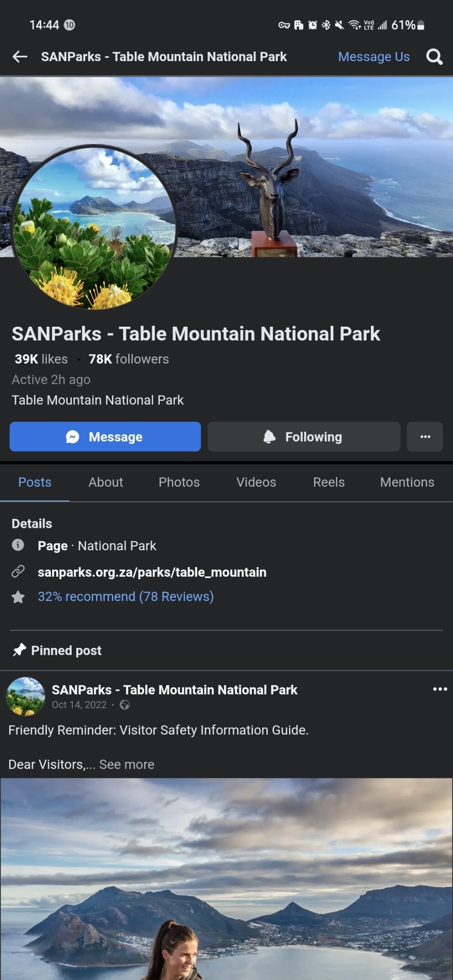Tap the Message Us link
The height and width of the screenshot is (980, 453).
point(374,57)
